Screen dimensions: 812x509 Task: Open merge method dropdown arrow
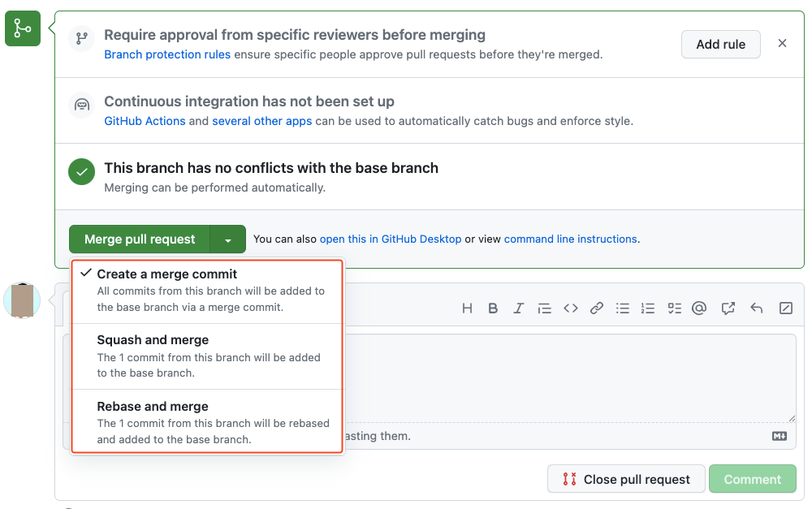228,239
